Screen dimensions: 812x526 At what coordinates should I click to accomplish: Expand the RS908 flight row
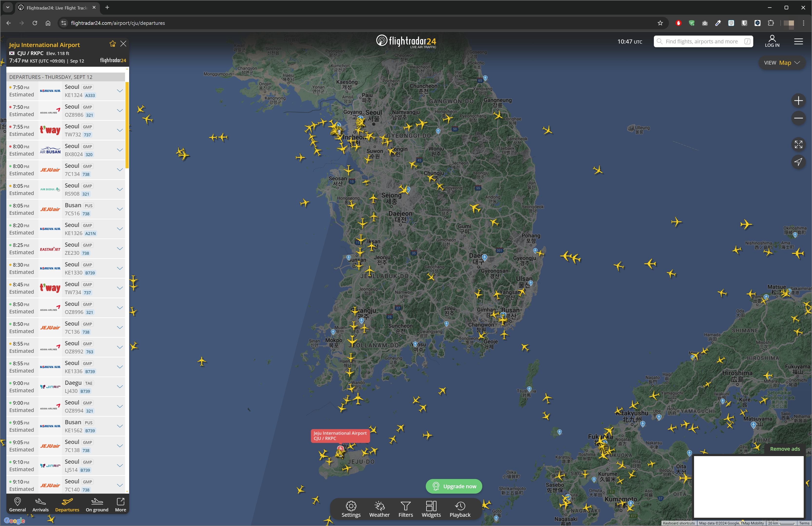(120, 189)
